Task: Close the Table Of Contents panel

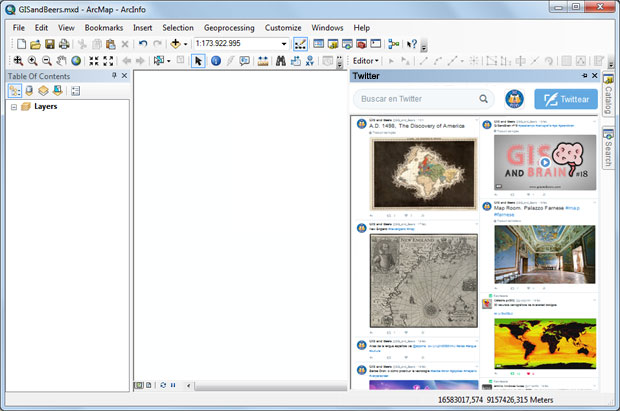Action: coord(124,75)
